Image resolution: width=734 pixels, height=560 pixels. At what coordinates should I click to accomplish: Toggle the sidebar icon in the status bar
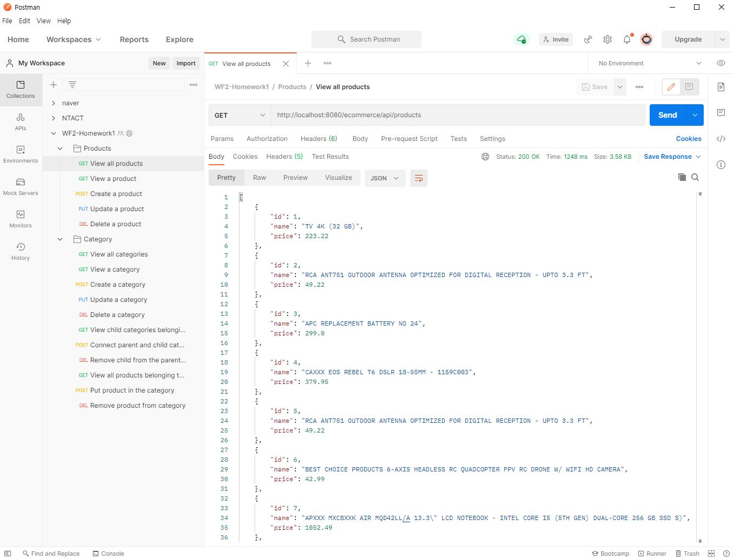tap(8, 554)
